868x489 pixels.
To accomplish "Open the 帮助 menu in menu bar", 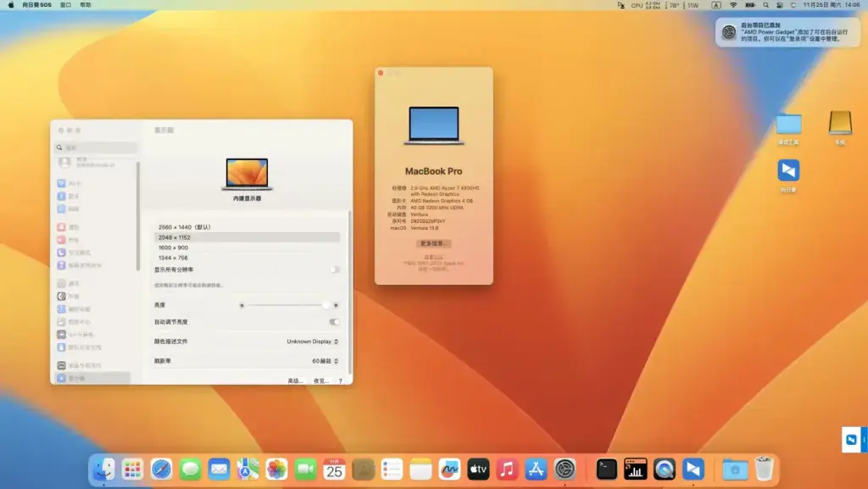I will click(x=86, y=5).
